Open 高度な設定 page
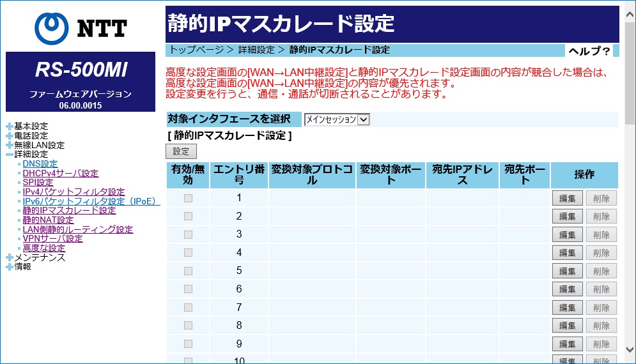The image size is (636, 364). [44, 248]
